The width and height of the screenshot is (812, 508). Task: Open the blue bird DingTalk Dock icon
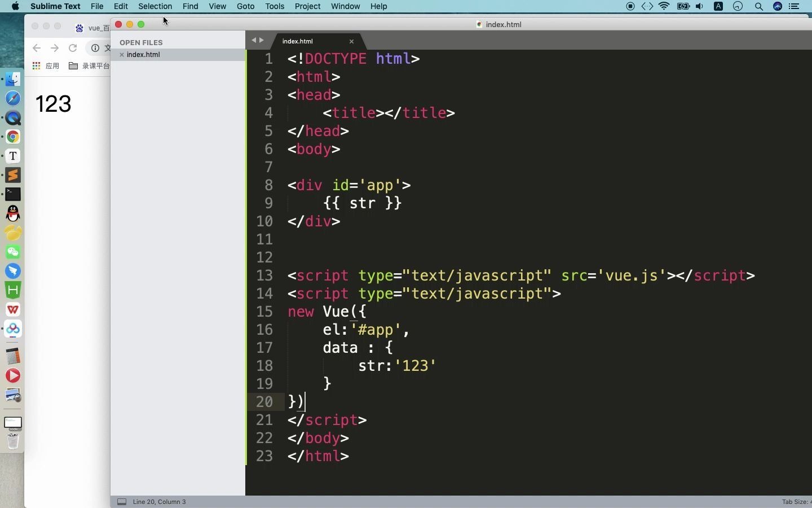pos(13,271)
